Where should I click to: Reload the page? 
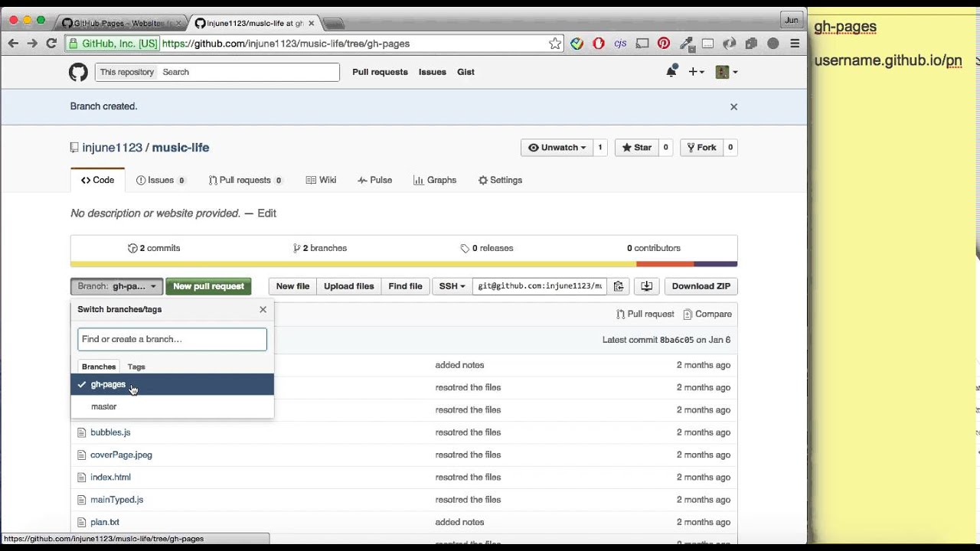(51, 44)
